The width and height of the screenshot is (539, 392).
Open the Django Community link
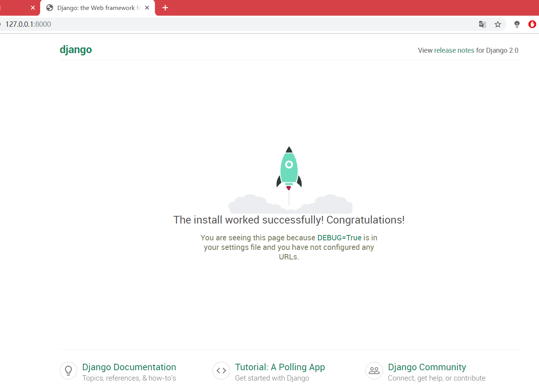[x=427, y=367]
